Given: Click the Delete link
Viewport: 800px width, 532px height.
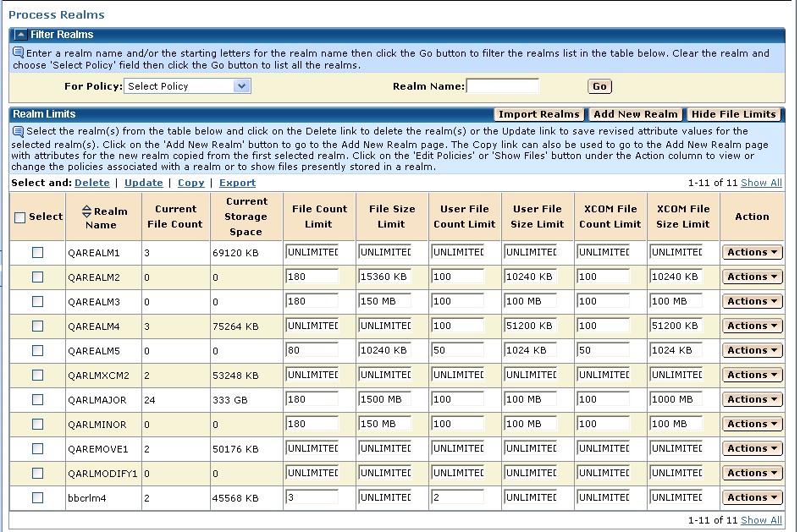Looking at the screenshot, I should point(91,183).
